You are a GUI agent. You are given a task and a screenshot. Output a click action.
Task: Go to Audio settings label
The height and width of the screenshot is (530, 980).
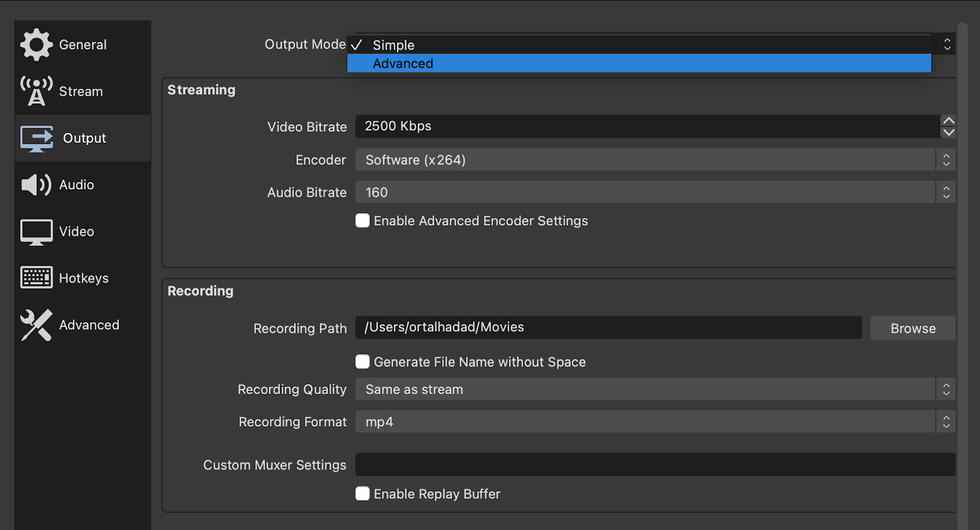pyautogui.click(x=77, y=185)
